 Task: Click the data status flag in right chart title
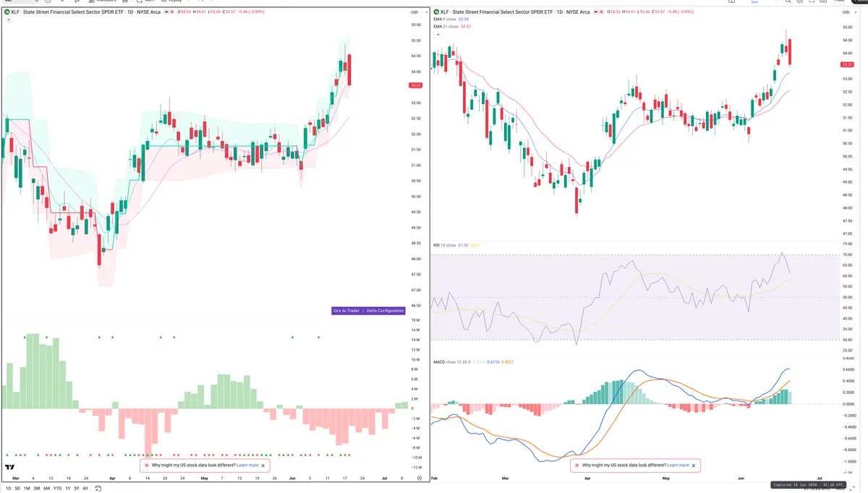coord(601,12)
